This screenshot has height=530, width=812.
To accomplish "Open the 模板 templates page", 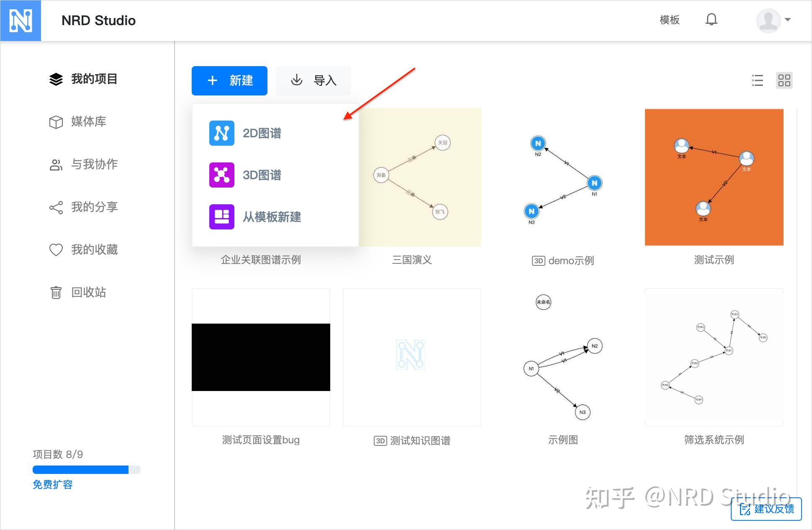I will pos(669,20).
